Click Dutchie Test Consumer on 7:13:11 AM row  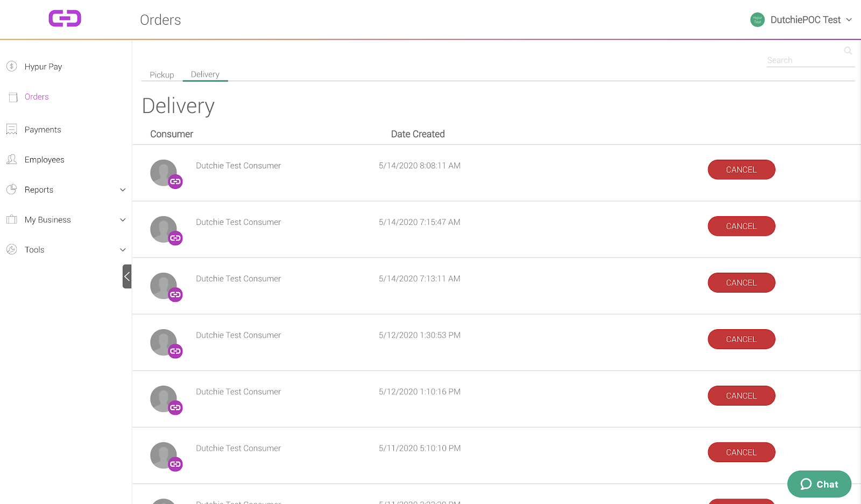[238, 279]
